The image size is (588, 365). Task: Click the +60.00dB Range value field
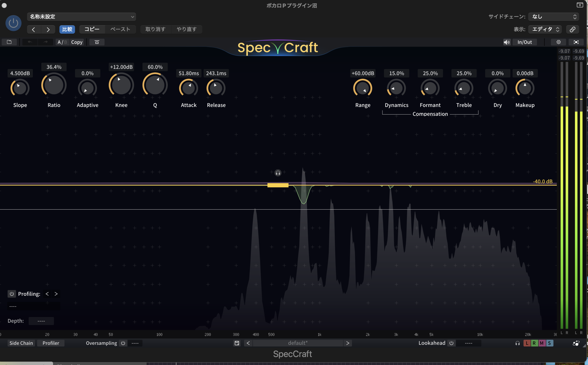coord(363,73)
